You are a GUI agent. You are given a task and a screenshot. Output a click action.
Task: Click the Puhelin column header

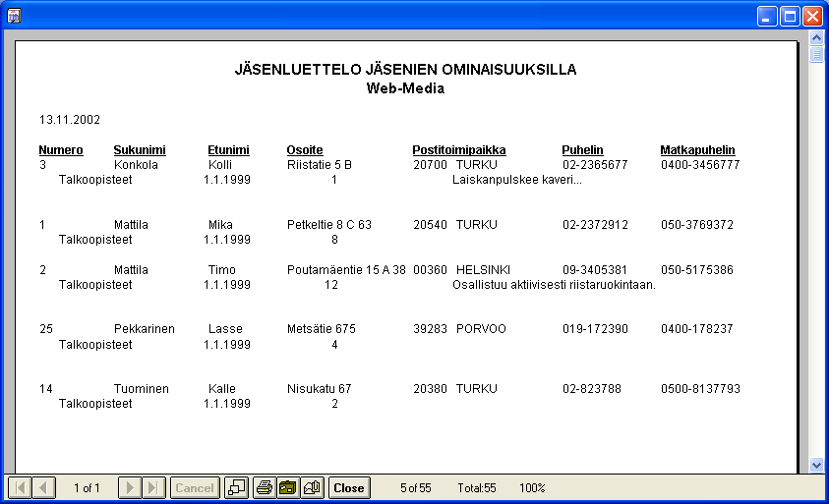click(582, 150)
